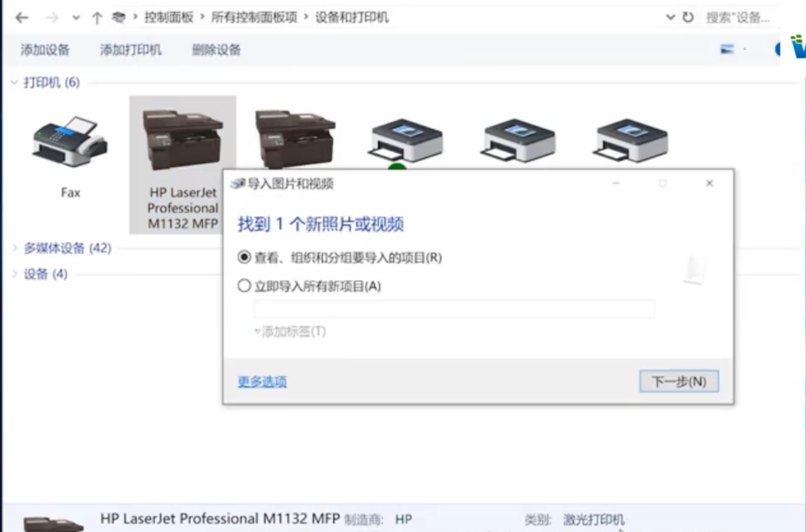
Task: Open the 更多选项 link
Action: click(x=262, y=382)
